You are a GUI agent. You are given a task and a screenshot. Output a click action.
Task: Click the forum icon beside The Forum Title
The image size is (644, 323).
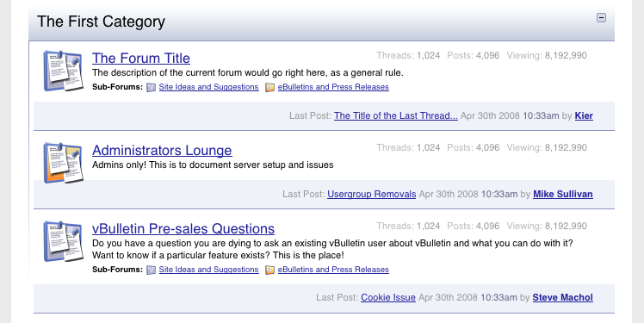pyautogui.click(x=63, y=71)
